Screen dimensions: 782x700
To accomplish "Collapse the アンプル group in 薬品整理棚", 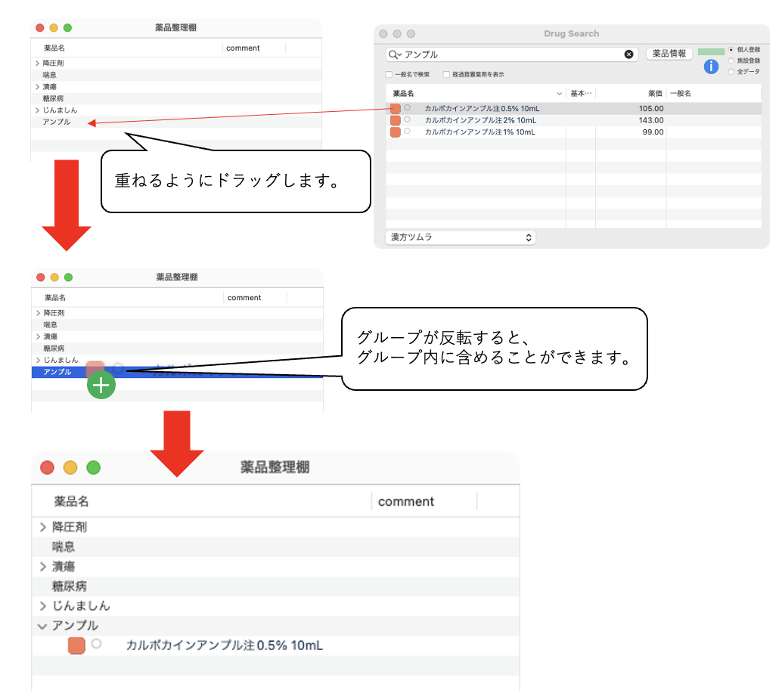I will pyautogui.click(x=43, y=626).
